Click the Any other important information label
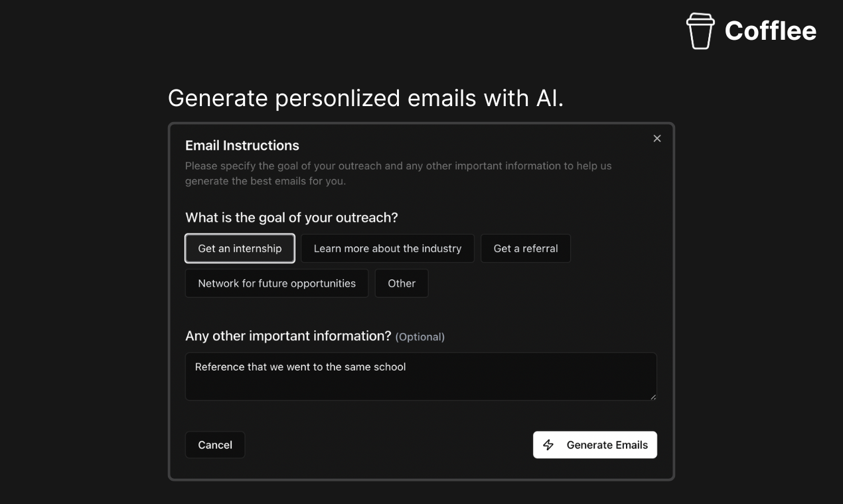This screenshot has width=843, height=504. (288, 336)
